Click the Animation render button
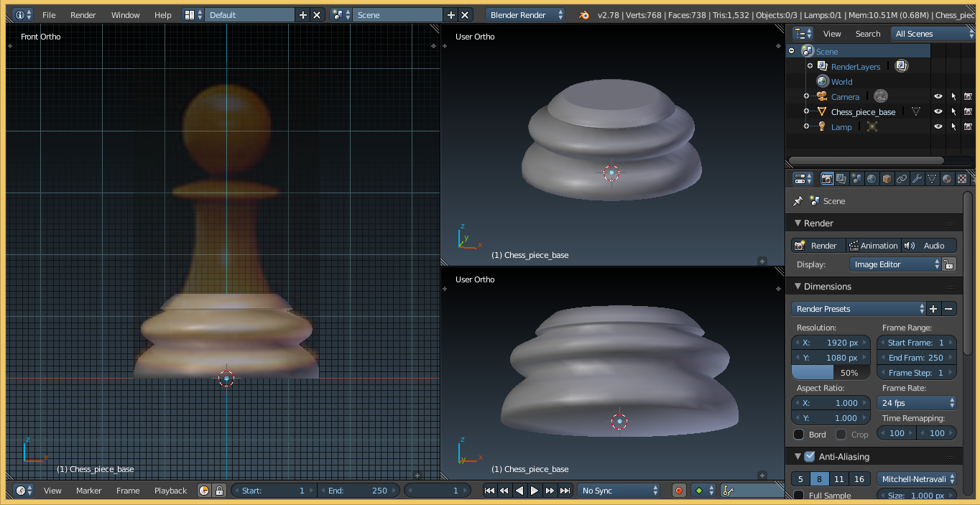Image resolution: width=980 pixels, height=505 pixels. pyautogui.click(x=874, y=245)
